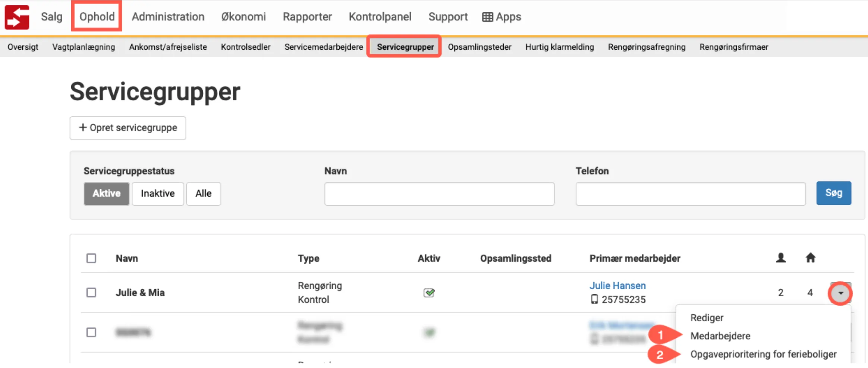The width and height of the screenshot is (868, 368).
Task: Click Opret servicegruppe button
Action: [x=128, y=128]
